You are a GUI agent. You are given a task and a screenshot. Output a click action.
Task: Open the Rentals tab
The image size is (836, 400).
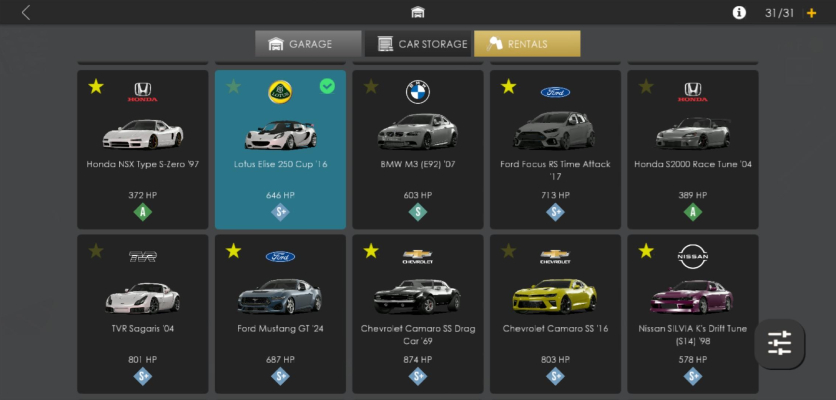[527, 44]
